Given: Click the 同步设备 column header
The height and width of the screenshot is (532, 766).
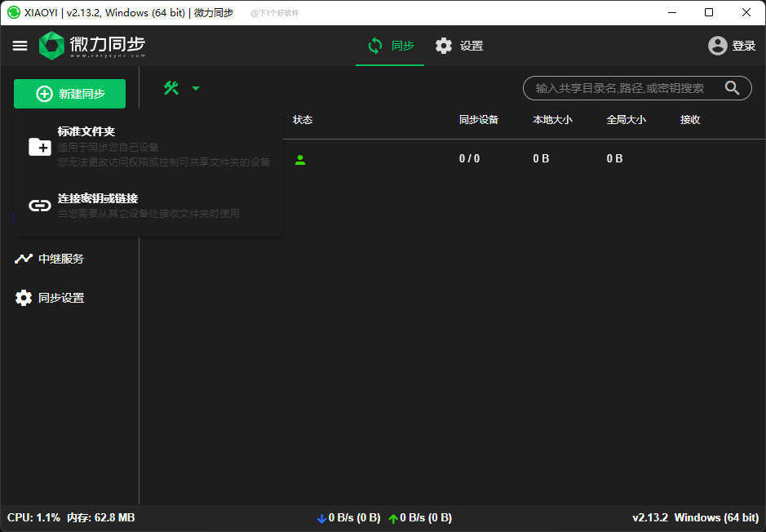Looking at the screenshot, I should [479, 120].
